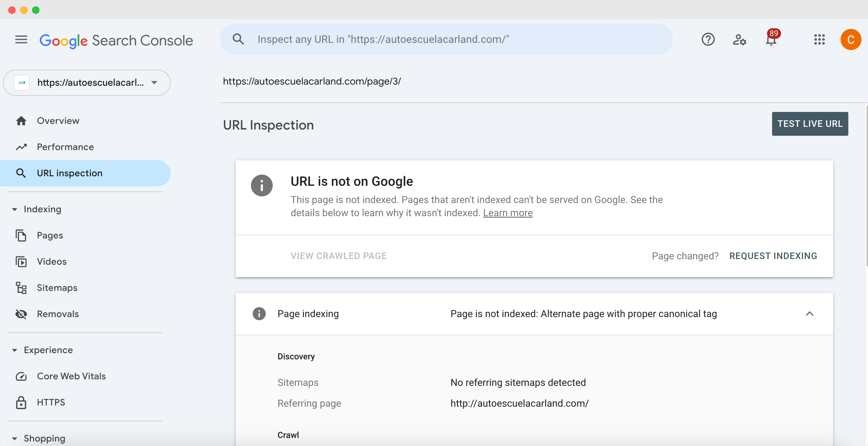Click the TEST LIVE URL button

coord(810,124)
